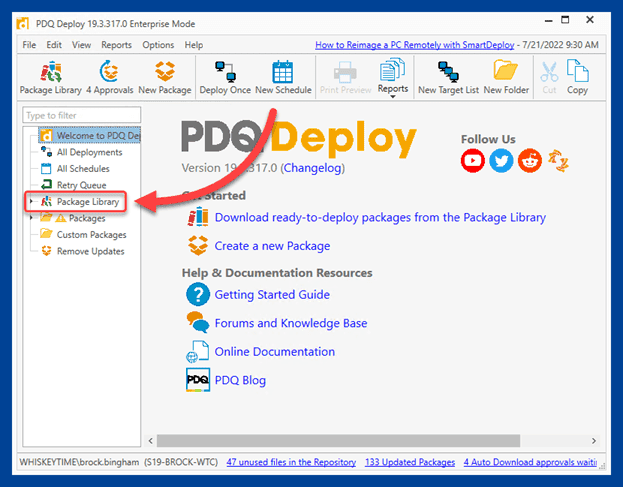Click the PDQ Deploy title bar app icon
Screen dimensions: 623x487
pos(23,23)
